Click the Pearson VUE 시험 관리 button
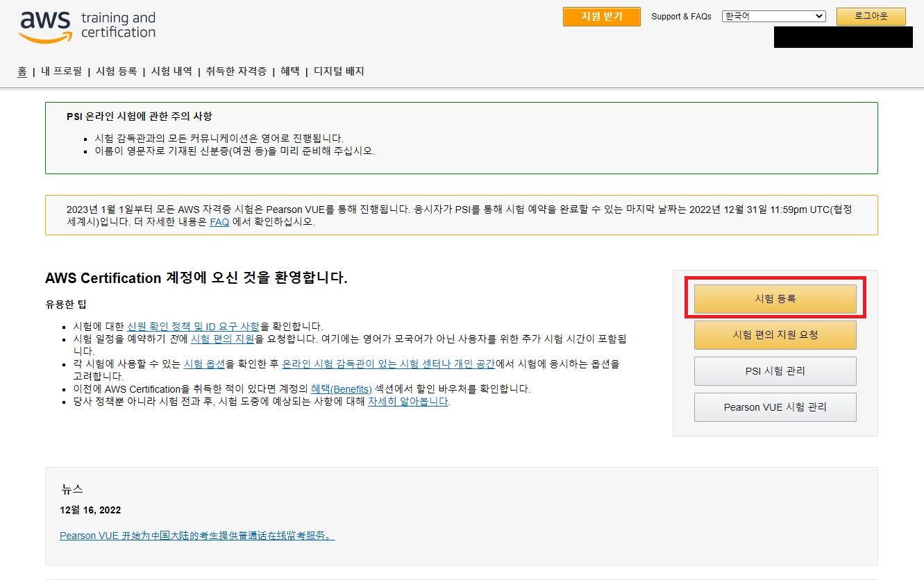The width and height of the screenshot is (924, 580). 775,407
